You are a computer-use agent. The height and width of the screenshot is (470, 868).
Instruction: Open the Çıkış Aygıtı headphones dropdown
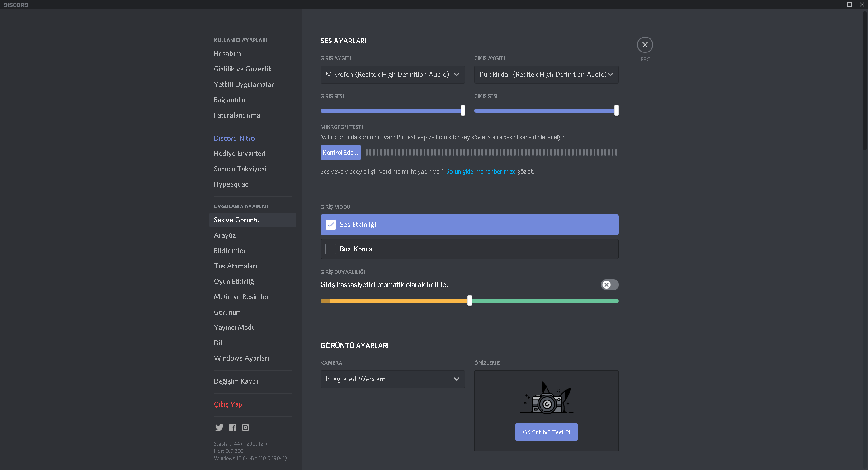[x=547, y=75]
